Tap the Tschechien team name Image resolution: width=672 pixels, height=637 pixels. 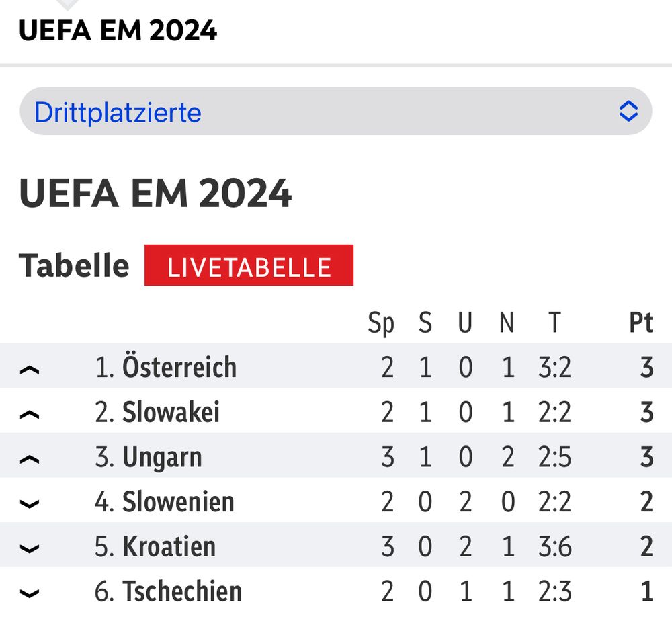point(181,591)
